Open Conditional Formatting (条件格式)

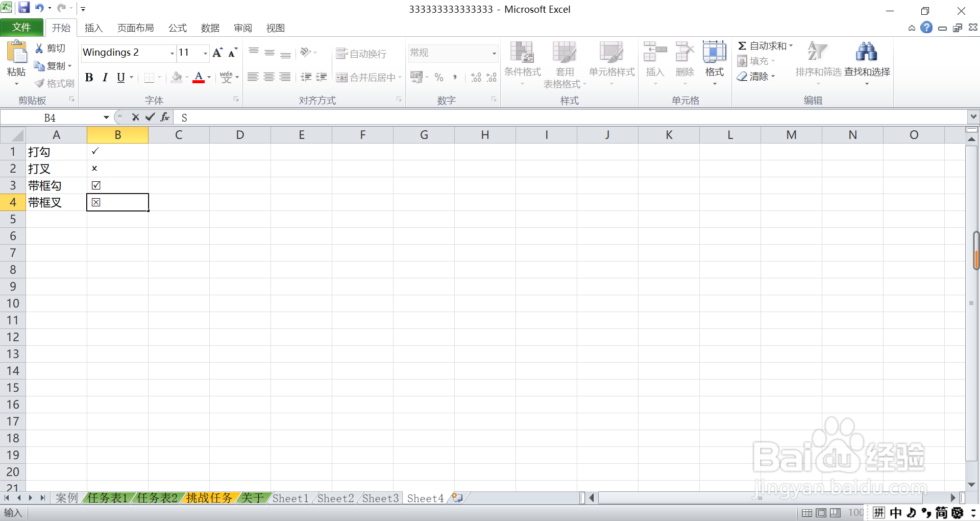click(x=522, y=64)
